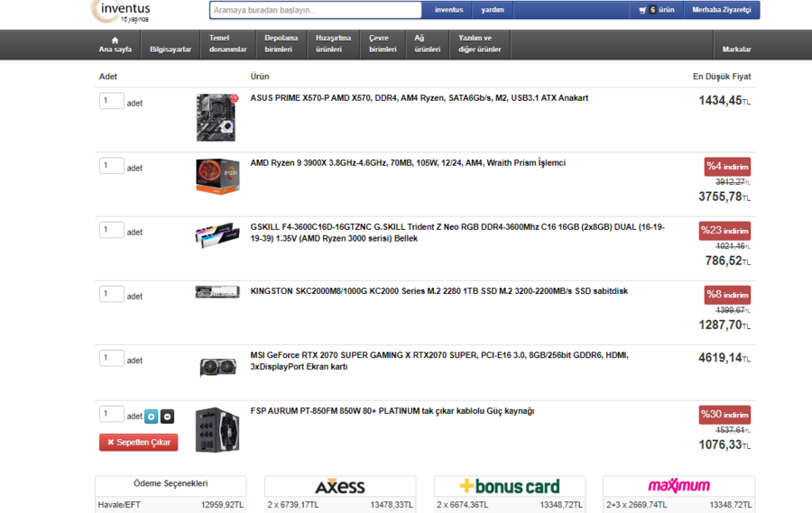Image resolution: width=812 pixels, height=513 pixels.
Task: Open the Hızaşırtma ürünleri menu
Action: coord(333,44)
